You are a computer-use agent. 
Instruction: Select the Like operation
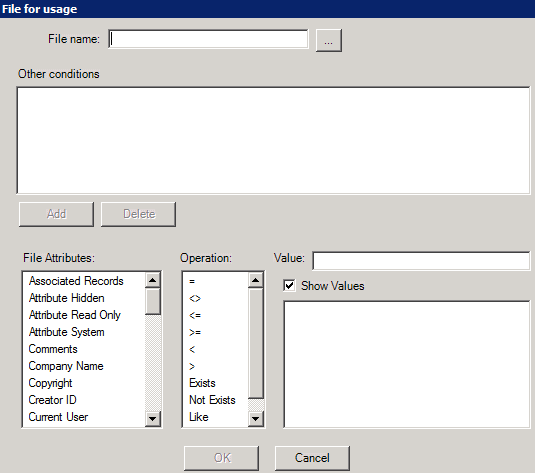point(199,417)
